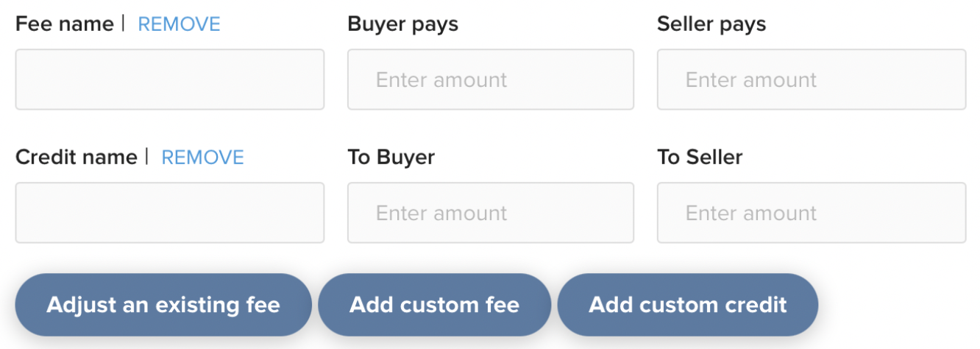Click the To Seller label

tap(700, 158)
